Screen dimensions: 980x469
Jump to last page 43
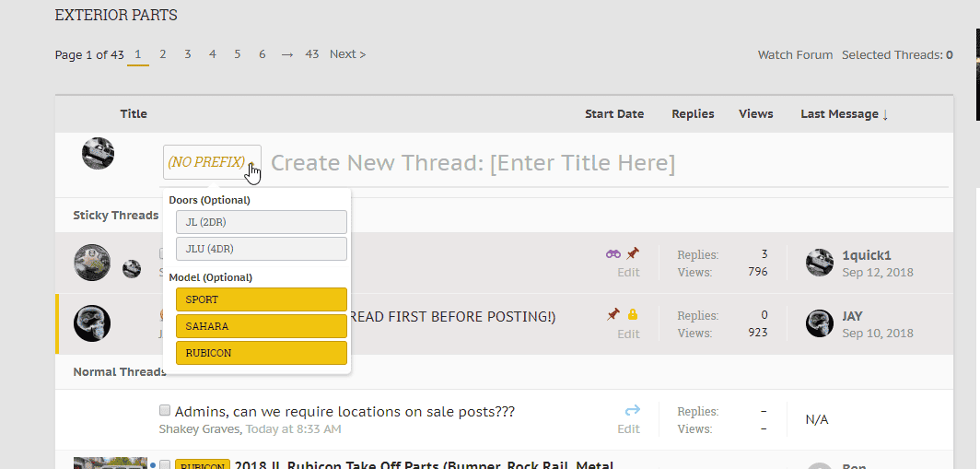click(312, 54)
